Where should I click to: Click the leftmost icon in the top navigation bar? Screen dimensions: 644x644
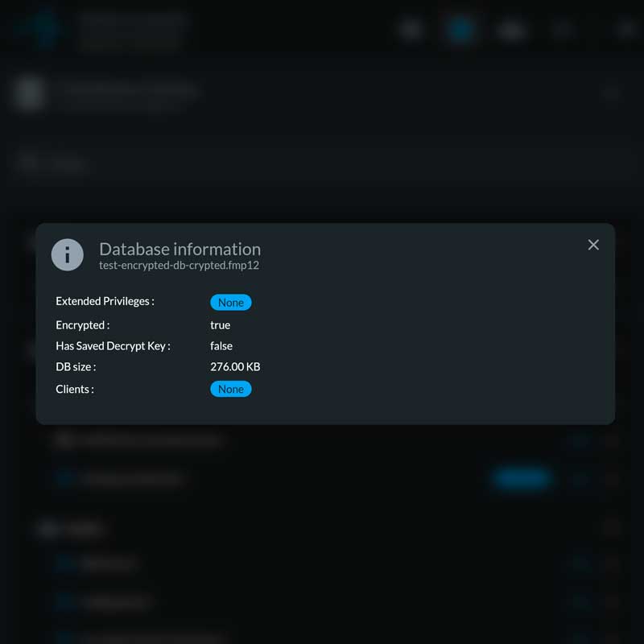pyautogui.click(x=411, y=29)
